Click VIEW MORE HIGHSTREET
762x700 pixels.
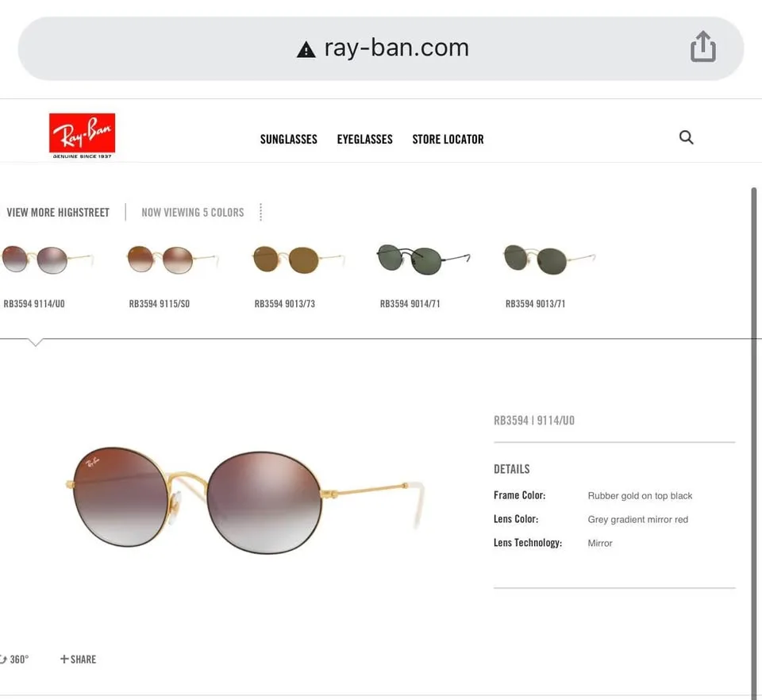(x=58, y=212)
